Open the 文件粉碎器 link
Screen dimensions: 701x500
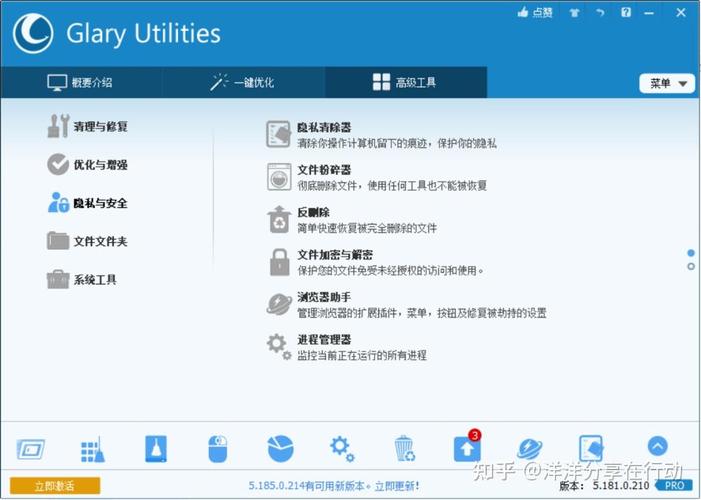pyautogui.click(x=324, y=170)
